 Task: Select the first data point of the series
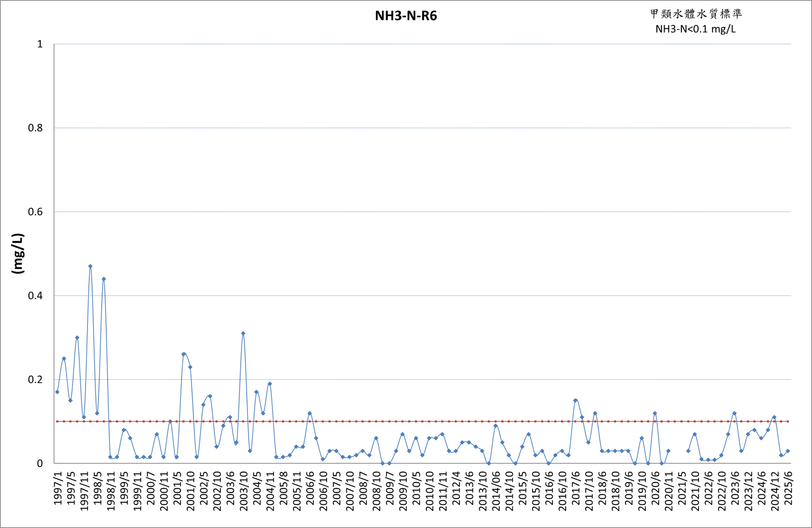coord(57,392)
